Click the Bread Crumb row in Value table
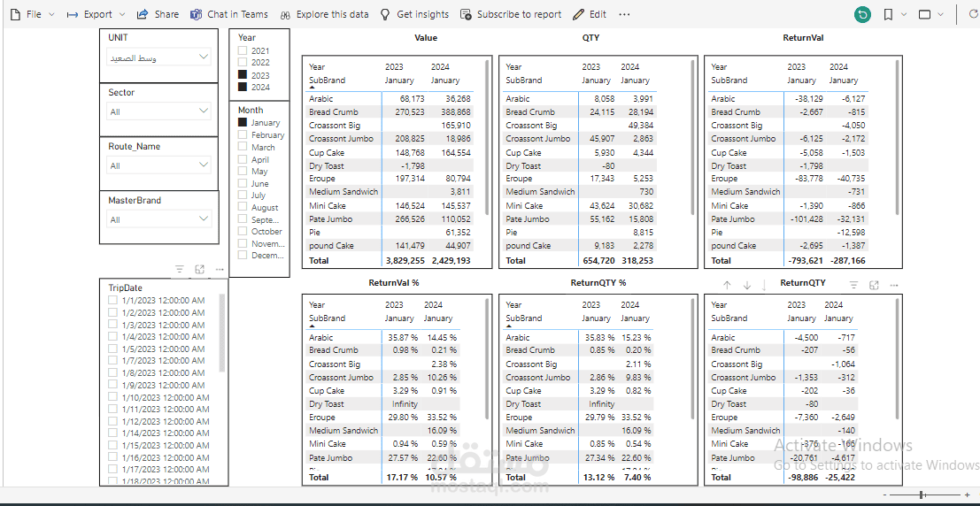The height and width of the screenshot is (506, 980). [390, 111]
